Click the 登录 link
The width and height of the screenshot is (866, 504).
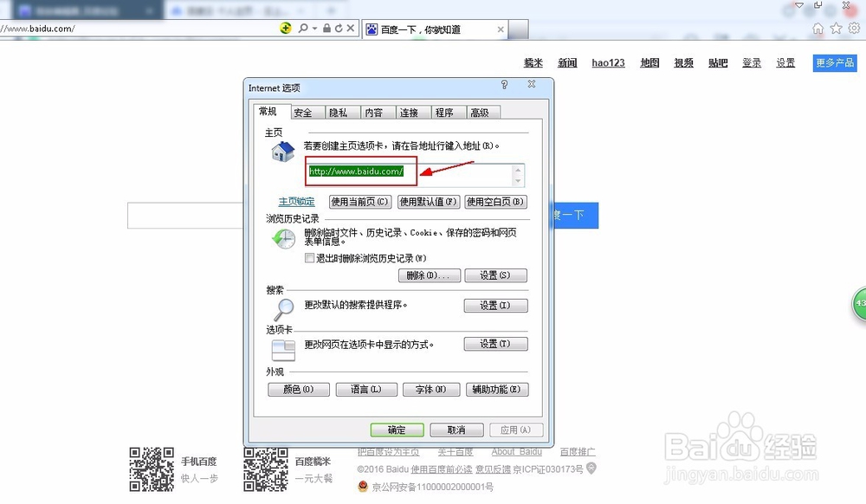(x=752, y=63)
